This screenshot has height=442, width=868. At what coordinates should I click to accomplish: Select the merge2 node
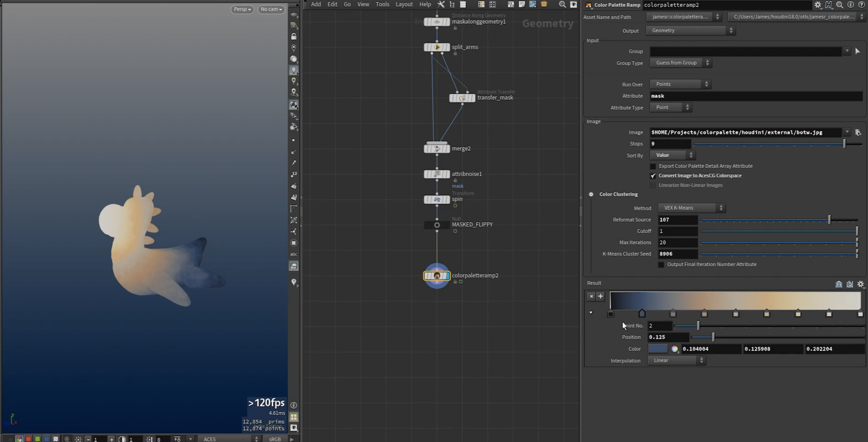pyautogui.click(x=437, y=148)
